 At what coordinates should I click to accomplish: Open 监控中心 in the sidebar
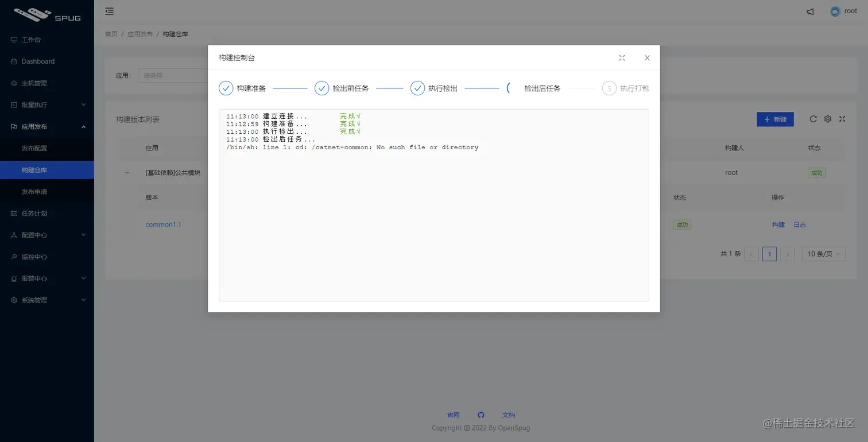(x=47, y=257)
